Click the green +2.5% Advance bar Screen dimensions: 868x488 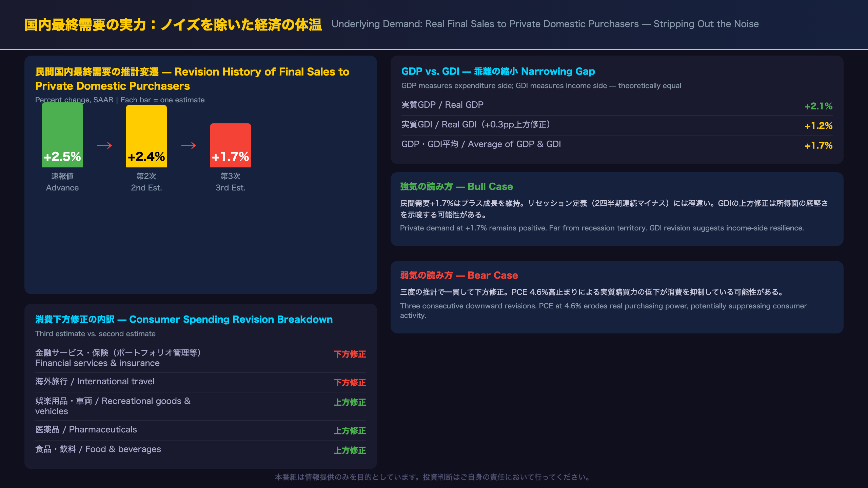tap(62, 135)
